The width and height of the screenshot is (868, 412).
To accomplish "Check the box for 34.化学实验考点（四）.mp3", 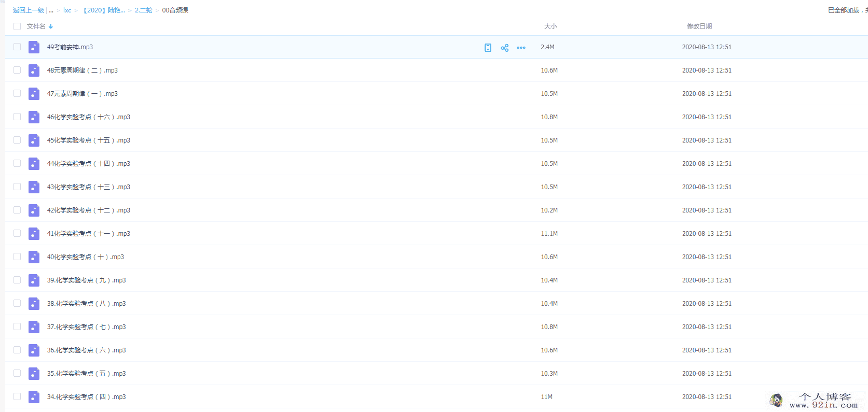I will [17, 396].
